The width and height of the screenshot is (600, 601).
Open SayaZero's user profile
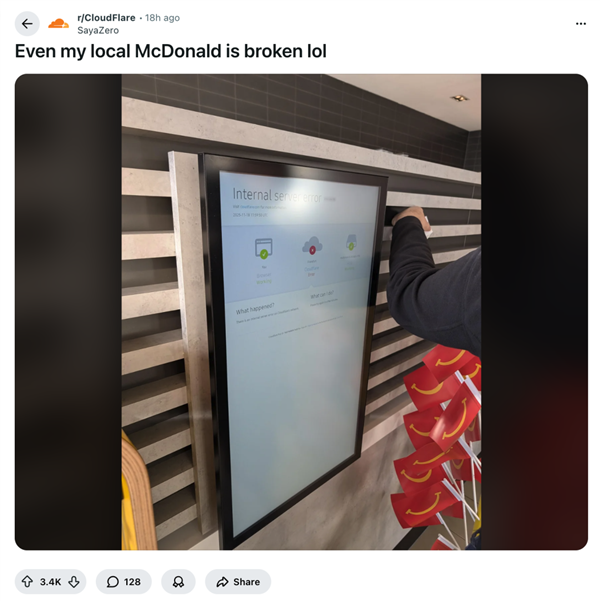pos(98,30)
